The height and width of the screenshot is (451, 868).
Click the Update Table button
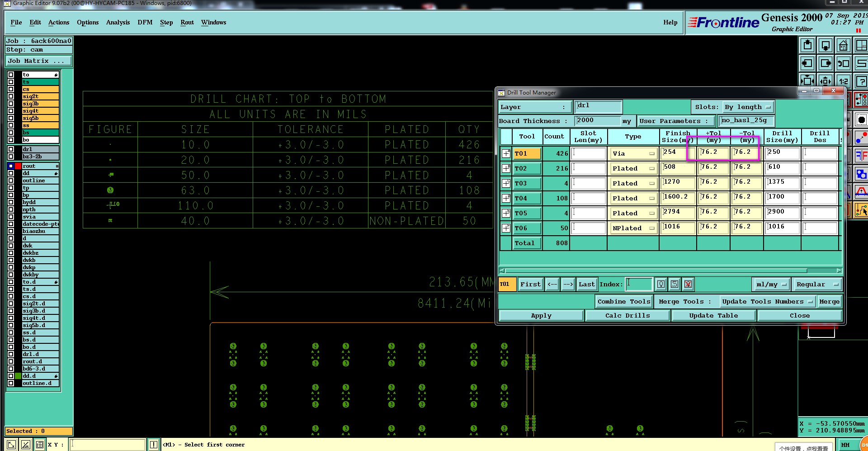(x=713, y=316)
